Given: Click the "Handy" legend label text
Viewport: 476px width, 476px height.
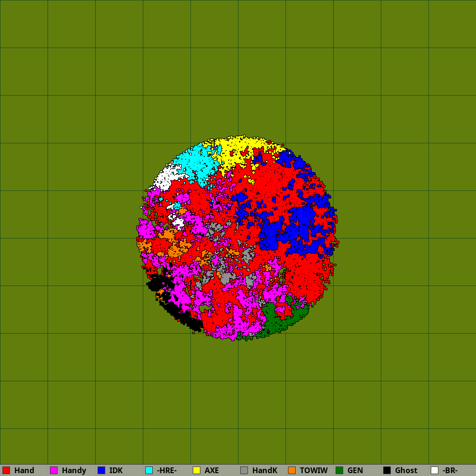Looking at the screenshot, I should pos(74,470).
